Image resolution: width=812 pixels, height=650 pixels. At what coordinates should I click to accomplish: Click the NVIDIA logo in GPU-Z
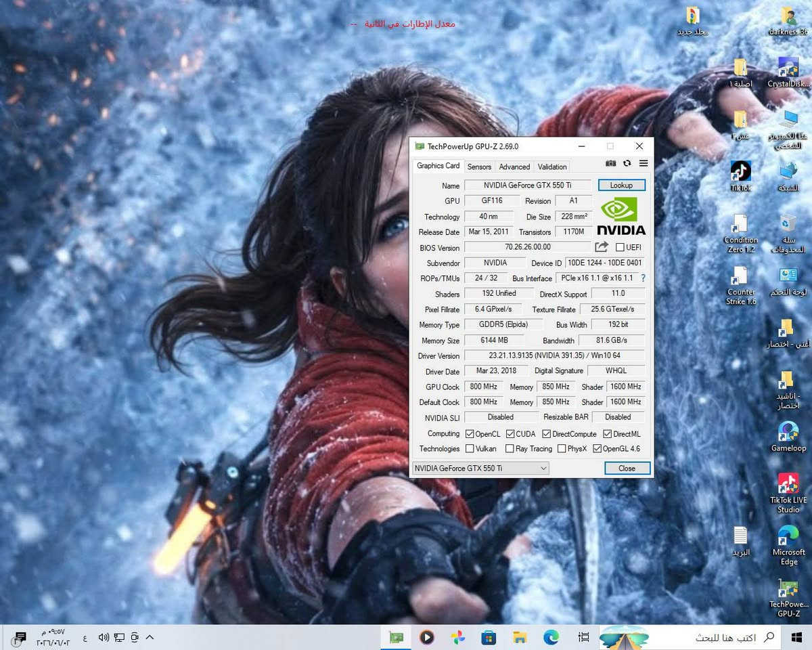coord(621,216)
